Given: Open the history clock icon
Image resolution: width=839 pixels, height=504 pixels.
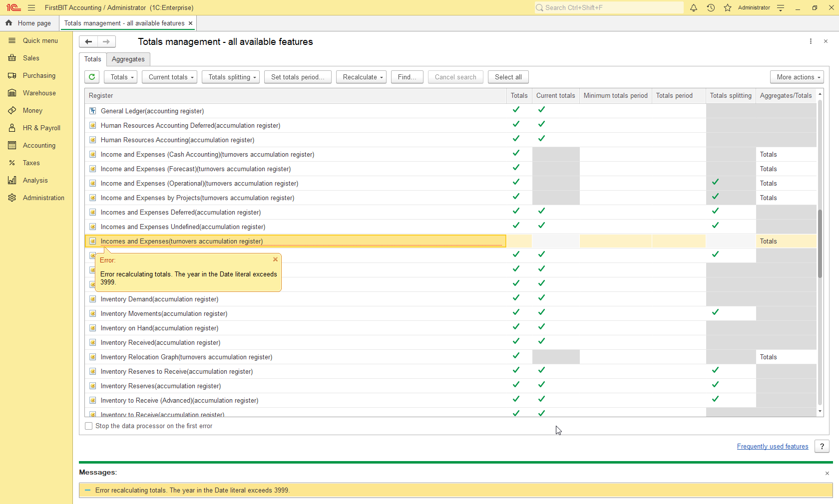Looking at the screenshot, I should pyautogui.click(x=711, y=7).
